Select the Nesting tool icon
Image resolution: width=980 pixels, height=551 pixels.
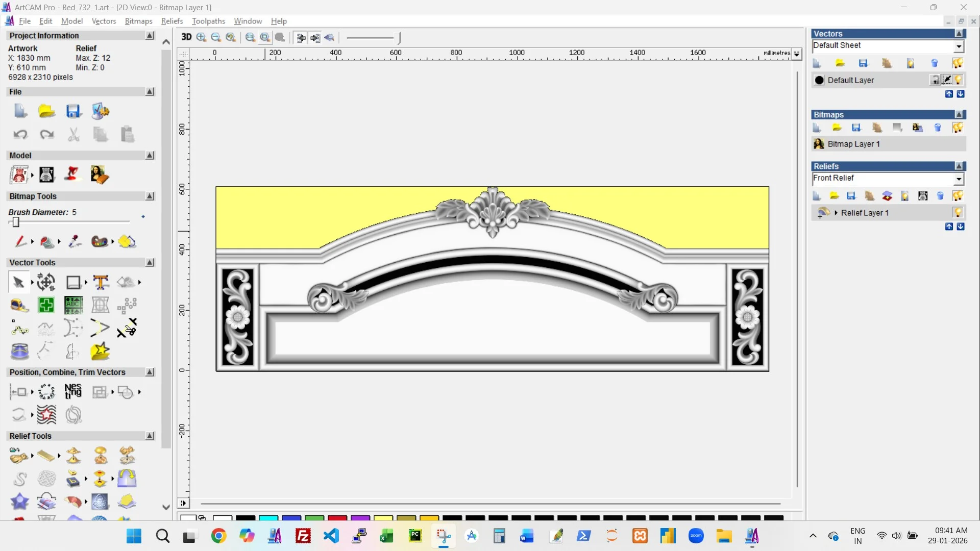[x=73, y=391]
